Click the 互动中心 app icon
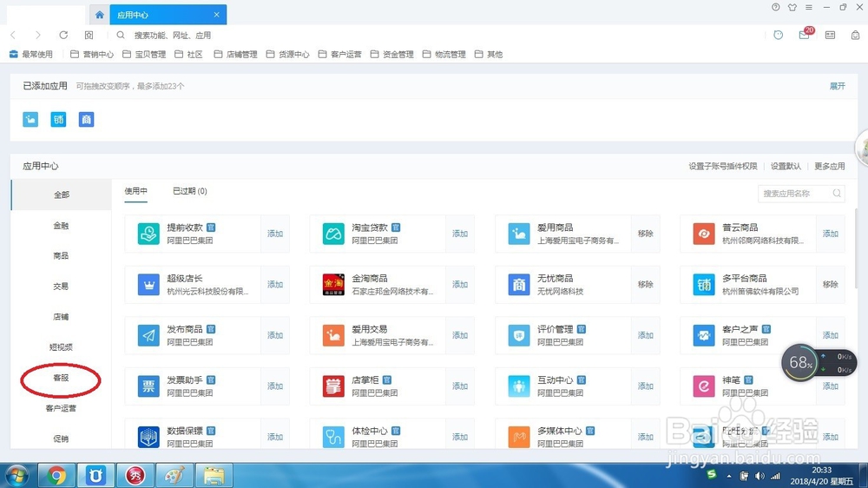The height and width of the screenshot is (488, 868). click(x=519, y=386)
